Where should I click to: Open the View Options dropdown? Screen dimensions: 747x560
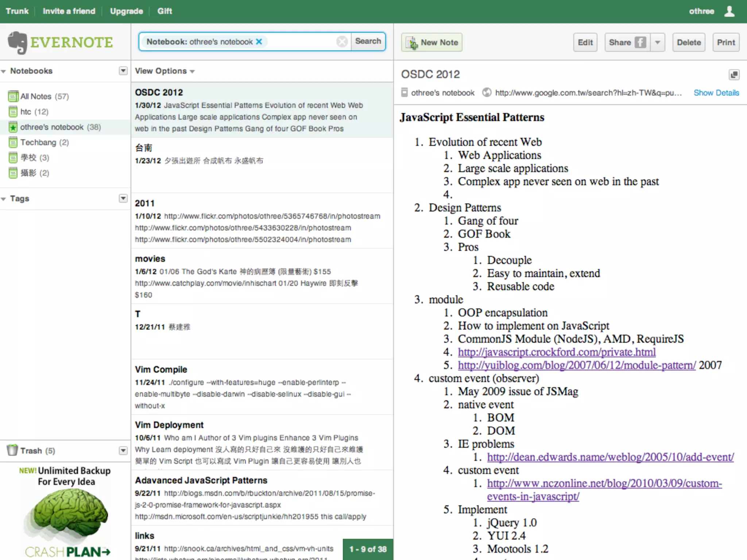point(165,71)
